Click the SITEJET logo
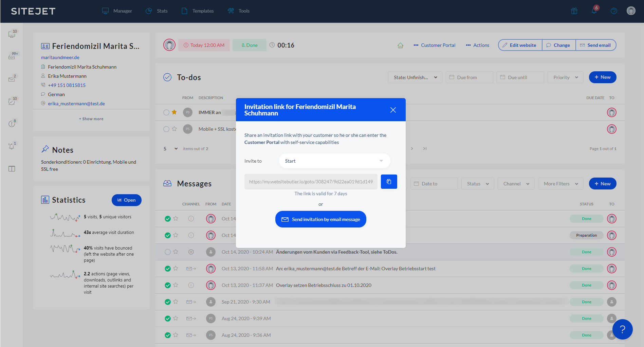Image resolution: width=644 pixels, height=347 pixels. coord(33,11)
